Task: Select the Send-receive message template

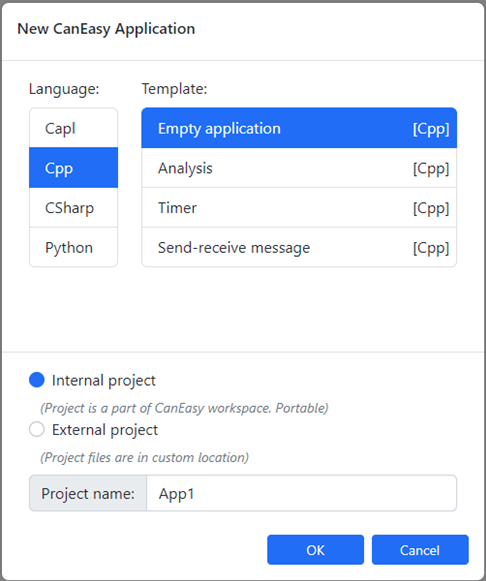Action: tap(299, 247)
